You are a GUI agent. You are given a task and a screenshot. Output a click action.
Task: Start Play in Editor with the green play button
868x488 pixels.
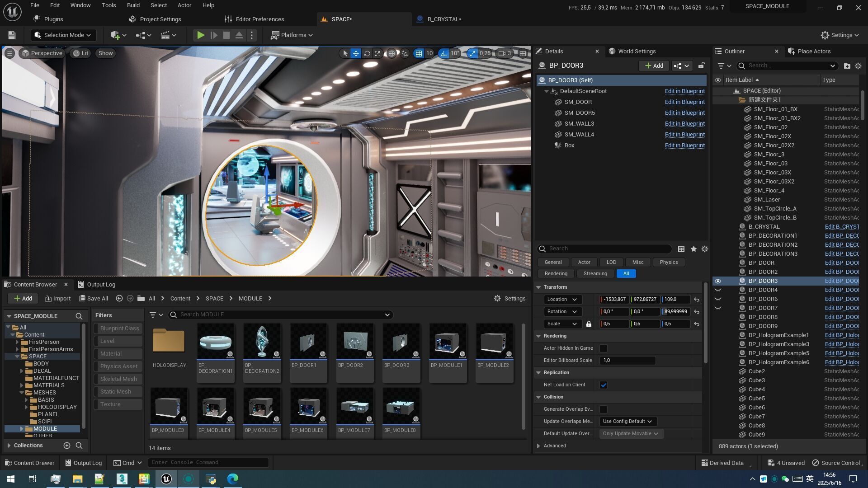(x=201, y=35)
